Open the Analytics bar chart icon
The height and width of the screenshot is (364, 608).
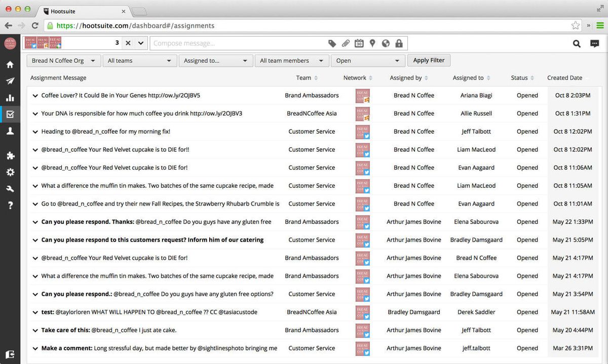pos(10,98)
